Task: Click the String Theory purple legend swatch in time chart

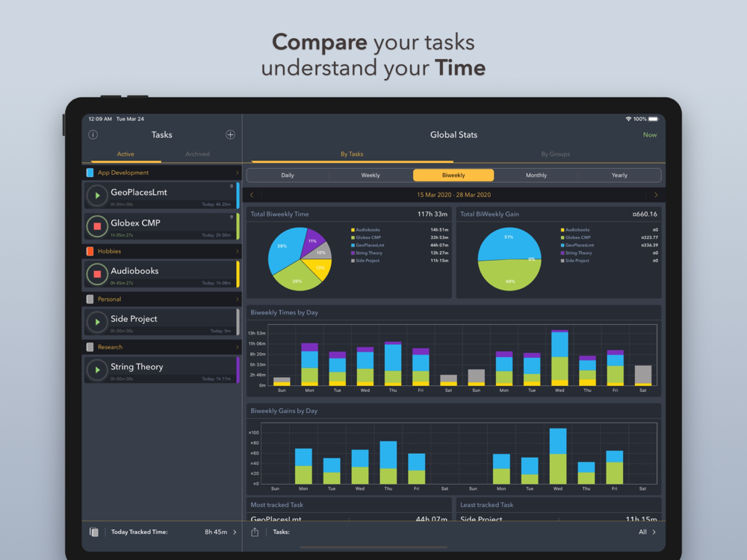Action: pos(353,253)
